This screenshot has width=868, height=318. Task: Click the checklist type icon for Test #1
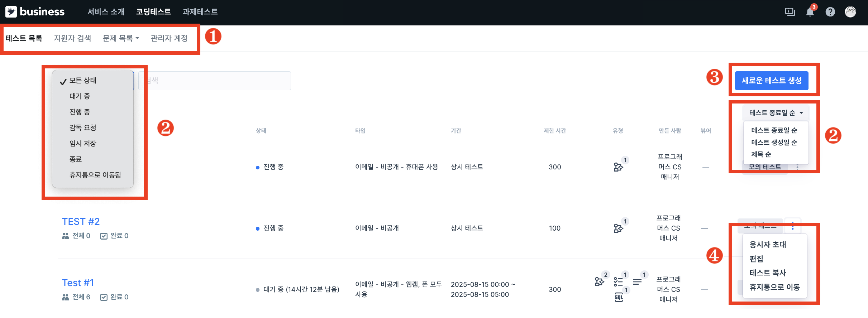tap(619, 281)
